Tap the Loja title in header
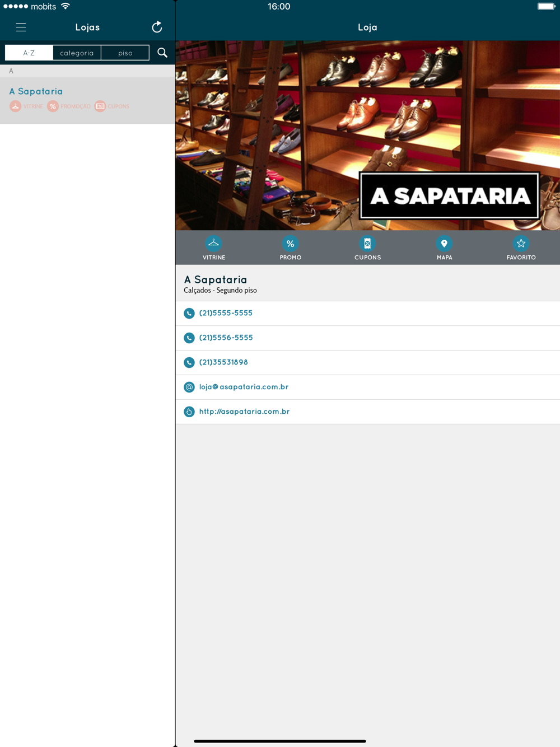The width and height of the screenshot is (560, 747). click(367, 27)
